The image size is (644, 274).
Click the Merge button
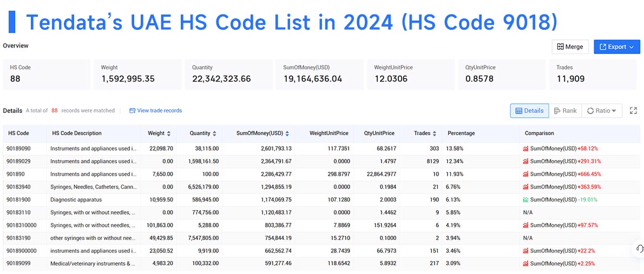[x=570, y=47]
